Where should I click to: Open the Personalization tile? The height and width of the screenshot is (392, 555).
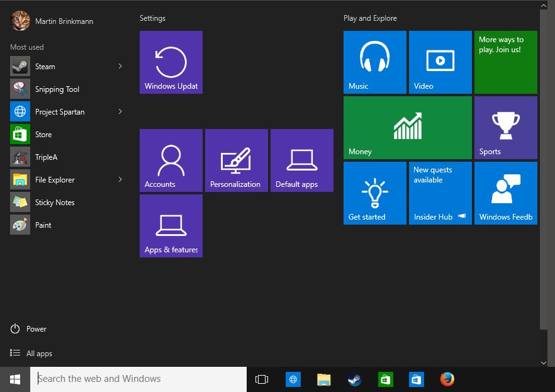tap(237, 160)
